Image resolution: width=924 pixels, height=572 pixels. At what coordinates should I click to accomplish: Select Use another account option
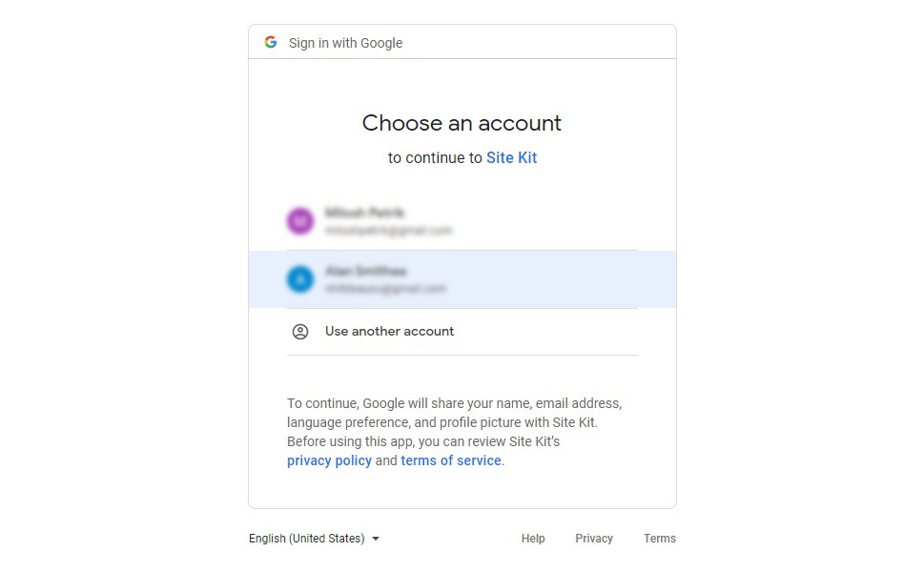[462, 332]
